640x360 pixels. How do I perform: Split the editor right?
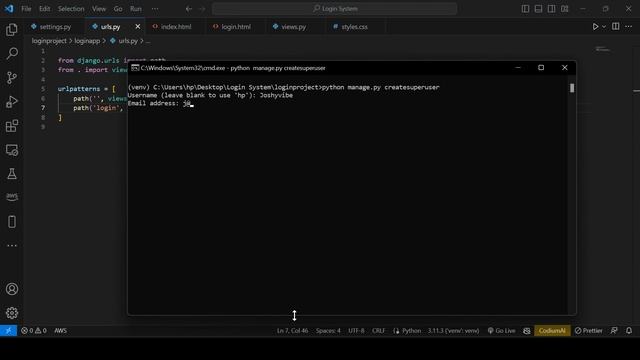pos(616,27)
